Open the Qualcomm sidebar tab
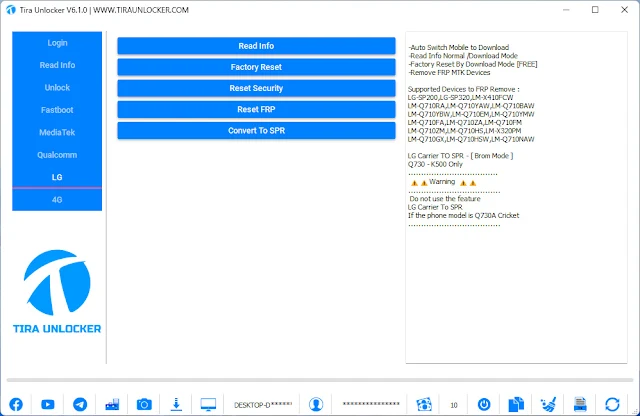The width and height of the screenshot is (640, 416). click(57, 155)
